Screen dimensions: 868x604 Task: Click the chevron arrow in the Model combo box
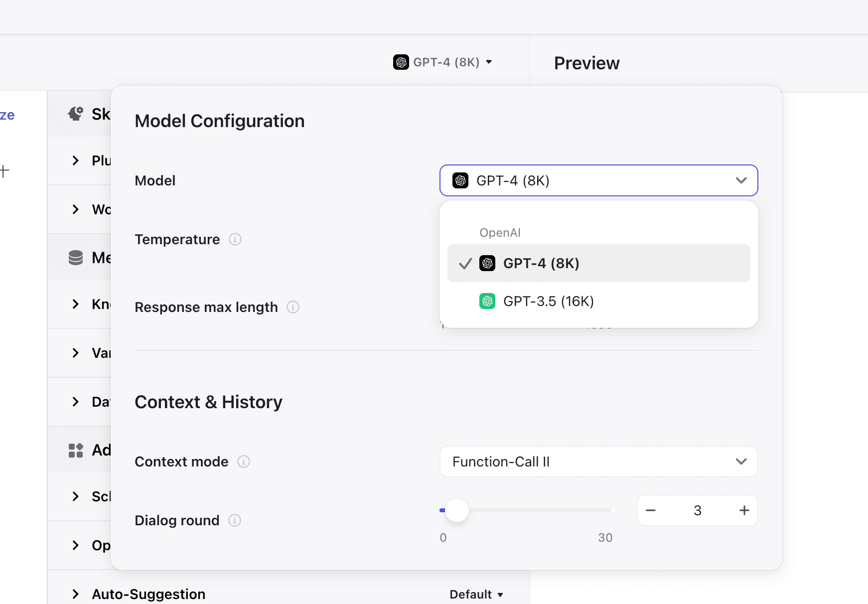point(741,180)
